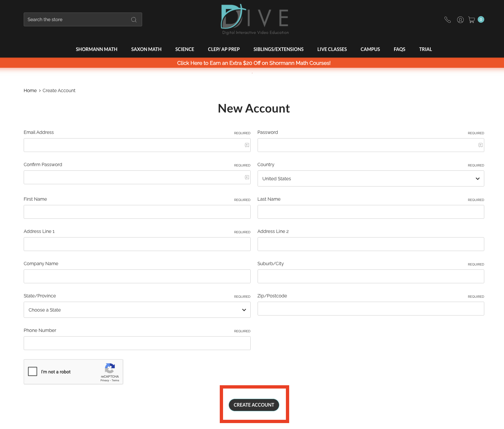
Task: Click the Suburb/City field
Action: click(x=371, y=276)
